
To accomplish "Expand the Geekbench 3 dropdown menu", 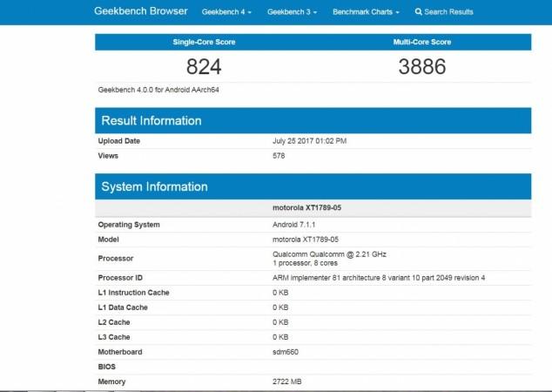I will 292,12.
